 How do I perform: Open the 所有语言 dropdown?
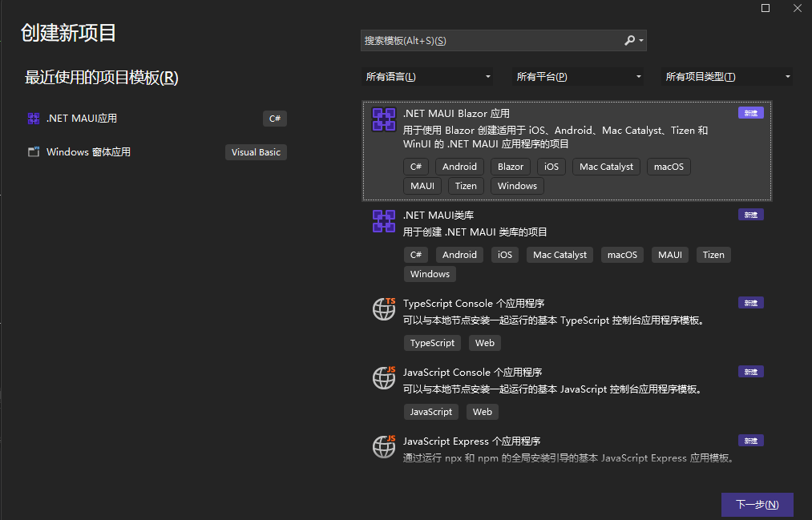pyautogui.click(x=426, y=77)
